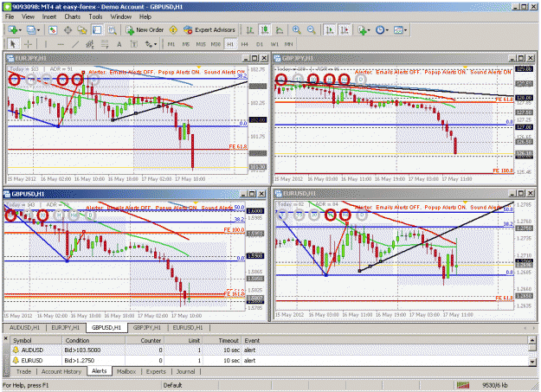Open the Tools menu

[95, 16]
